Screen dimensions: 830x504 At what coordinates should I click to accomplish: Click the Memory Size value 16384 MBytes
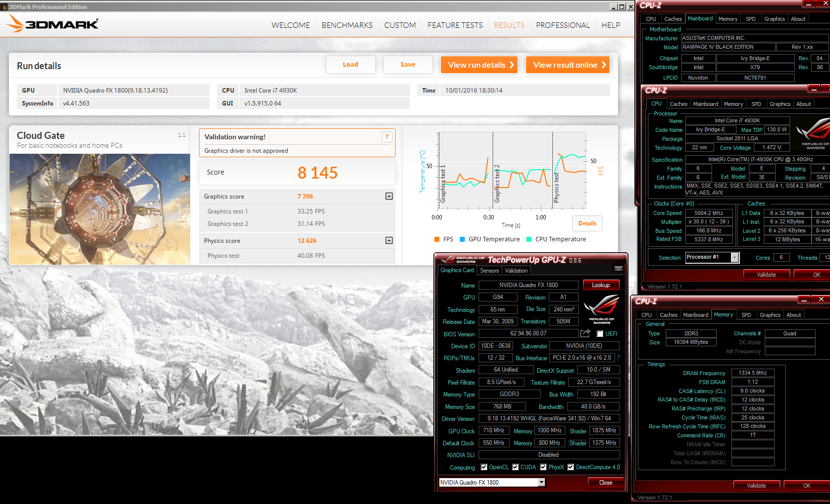pos(691,342)
